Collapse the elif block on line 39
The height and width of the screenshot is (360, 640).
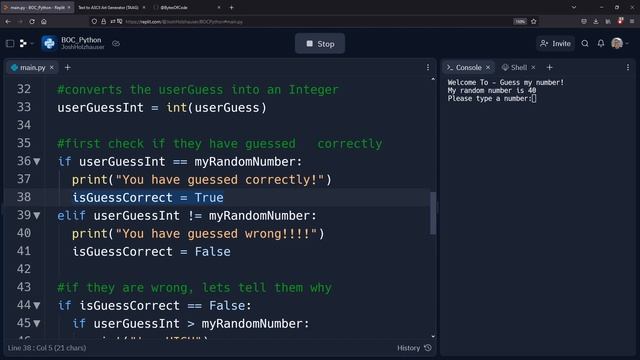coord(37,216)
